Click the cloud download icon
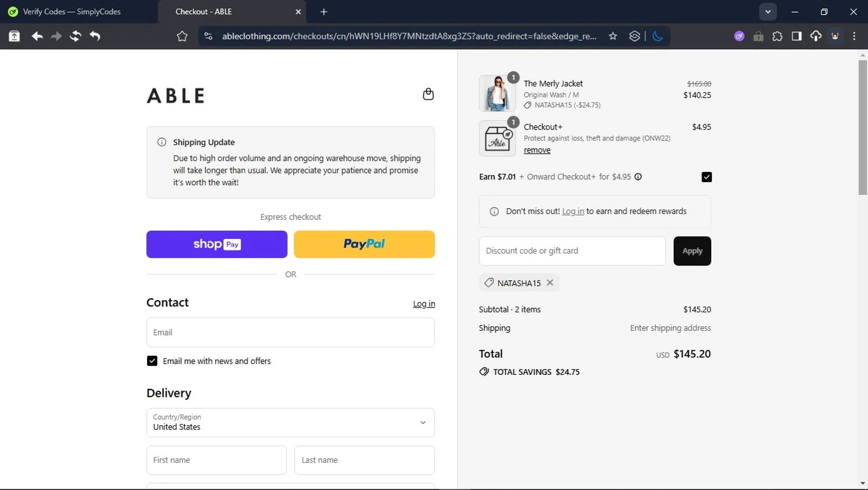Screen dimensions: 868x490 [x=816, y=36]
